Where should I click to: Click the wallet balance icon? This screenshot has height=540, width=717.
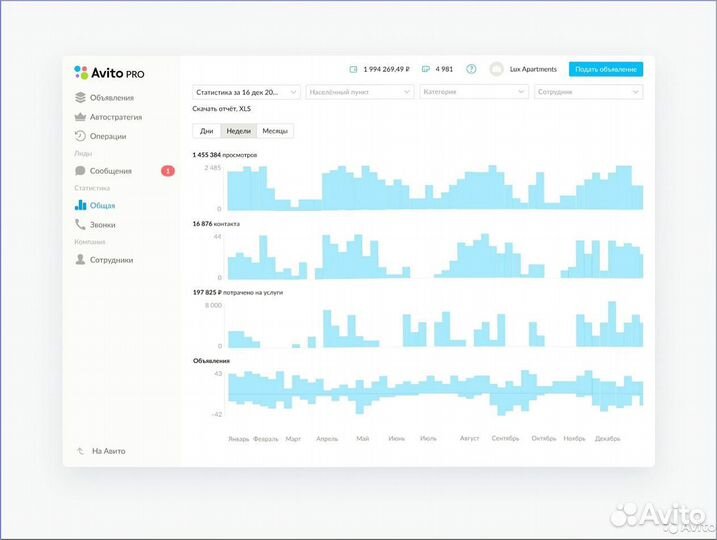pos(353,69)
